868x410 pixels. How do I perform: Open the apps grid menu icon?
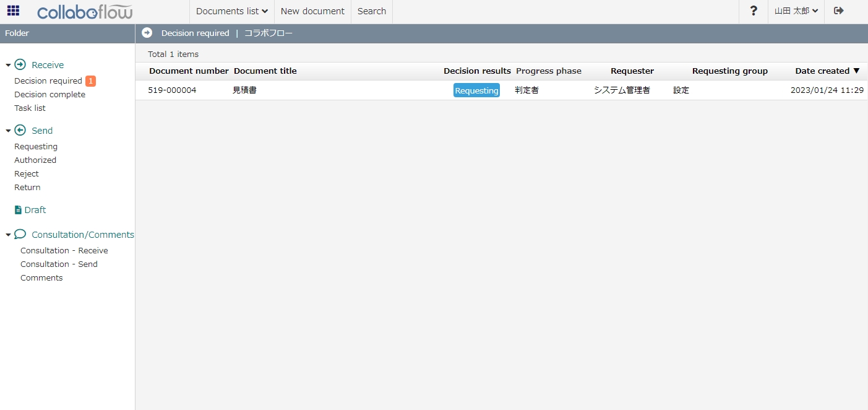13,11
